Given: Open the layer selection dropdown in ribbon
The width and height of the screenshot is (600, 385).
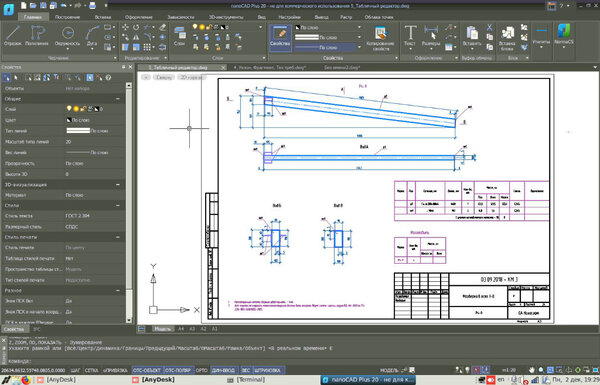Looking at the screenshot, I should click(x=227, y=27).
